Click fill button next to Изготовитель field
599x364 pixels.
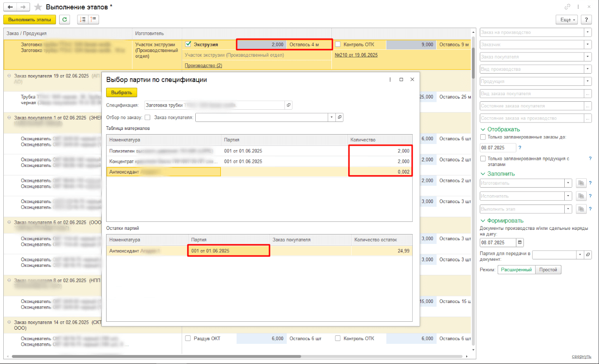click(580, 183)
